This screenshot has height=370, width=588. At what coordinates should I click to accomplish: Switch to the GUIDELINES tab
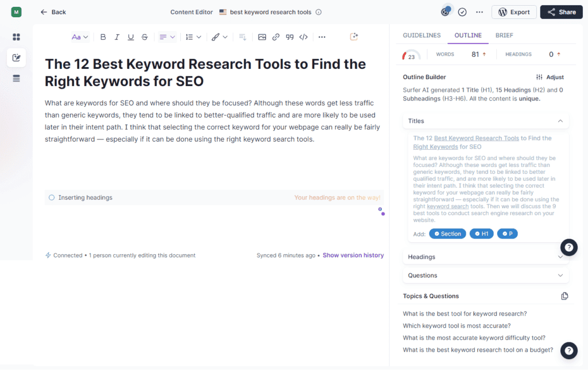(421, 35)
